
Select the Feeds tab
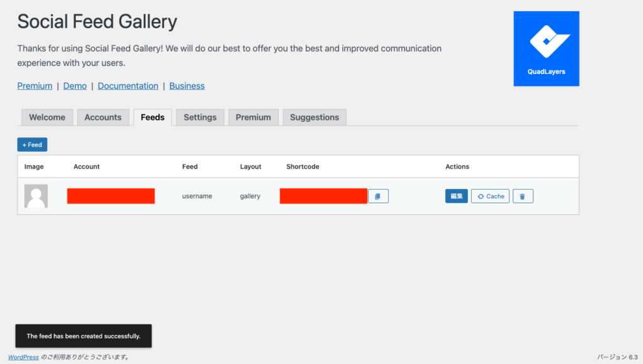(153, 117)
